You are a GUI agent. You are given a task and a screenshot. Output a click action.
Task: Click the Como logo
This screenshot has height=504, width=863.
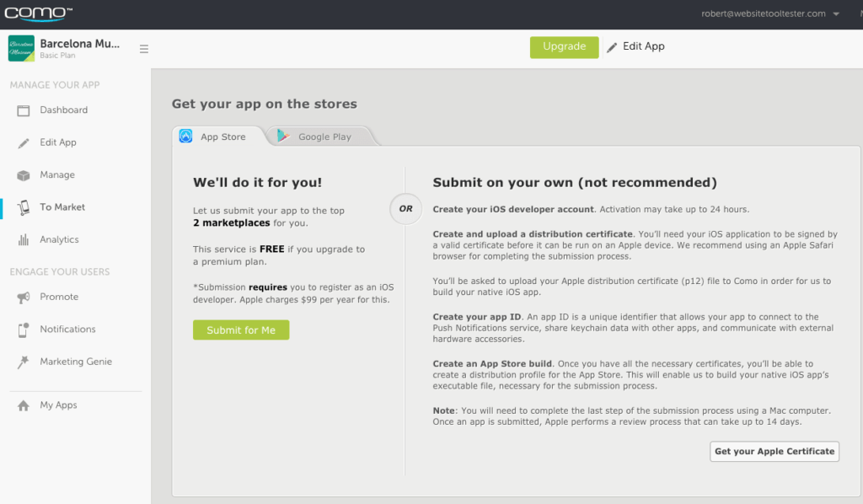click(x=38, y=13)
